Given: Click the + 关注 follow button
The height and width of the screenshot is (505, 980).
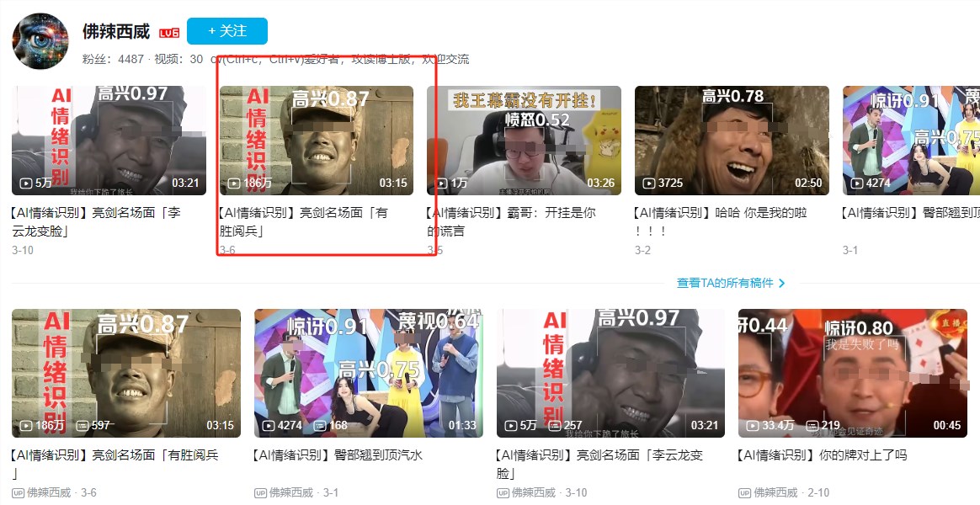Looking at the screenshot, I should point(226,31).
